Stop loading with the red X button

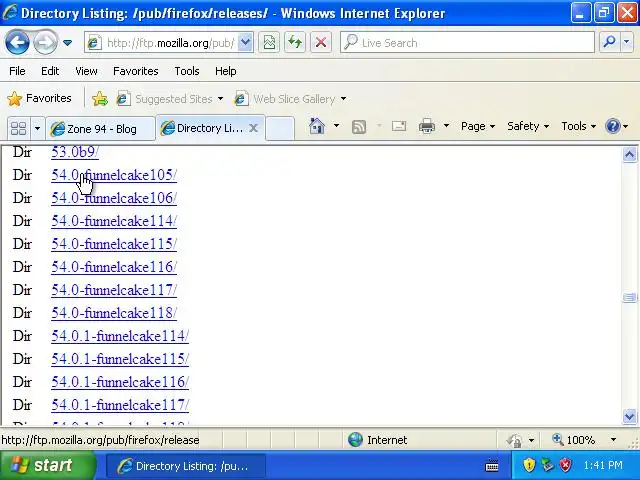(x=321, y=42)
